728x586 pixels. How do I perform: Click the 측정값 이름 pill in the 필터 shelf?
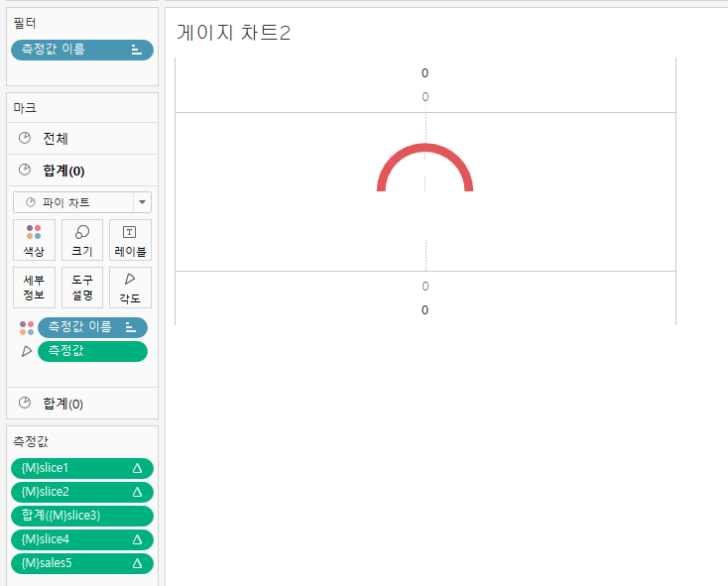coord(82,50)
